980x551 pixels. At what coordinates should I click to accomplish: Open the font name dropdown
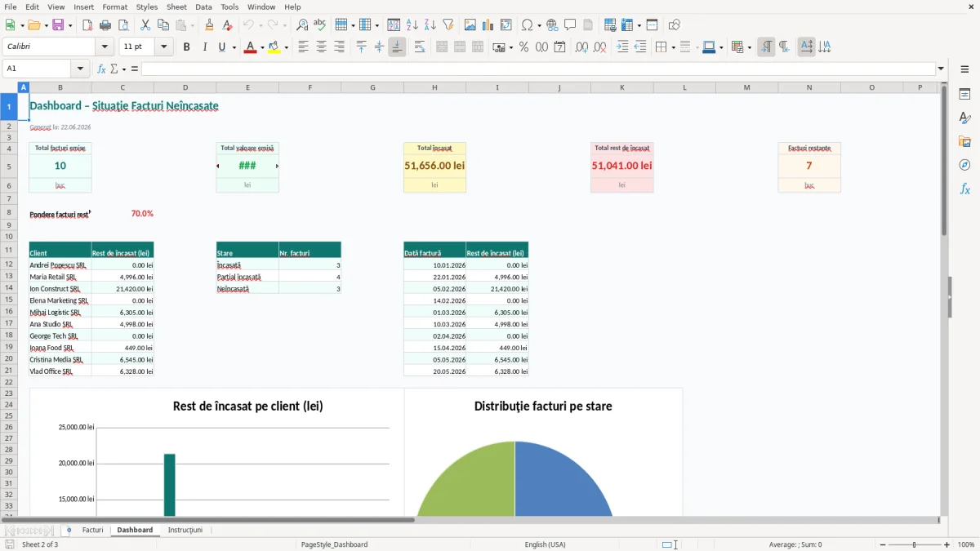tap(105, 47)
